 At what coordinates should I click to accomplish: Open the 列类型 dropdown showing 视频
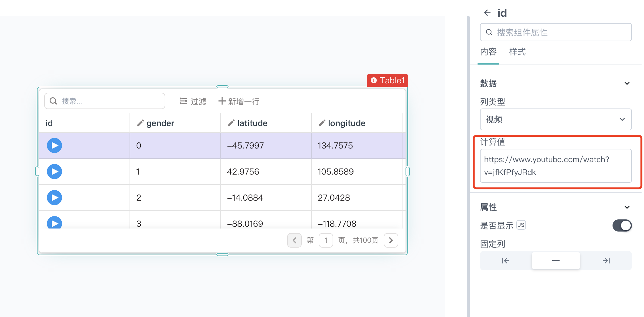point(556,119)
